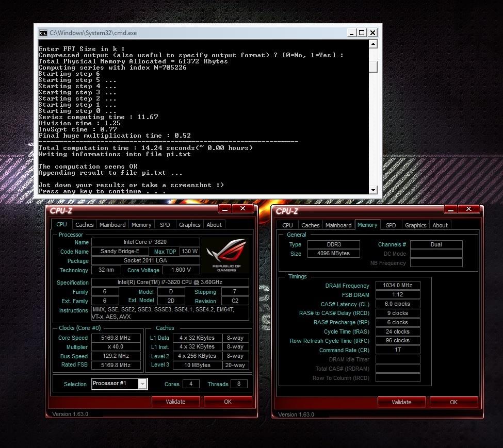503x448 pixels.
Task: Click the Level 2 value '4 x 256 KBytes'
Action: [x=197, y=356]
